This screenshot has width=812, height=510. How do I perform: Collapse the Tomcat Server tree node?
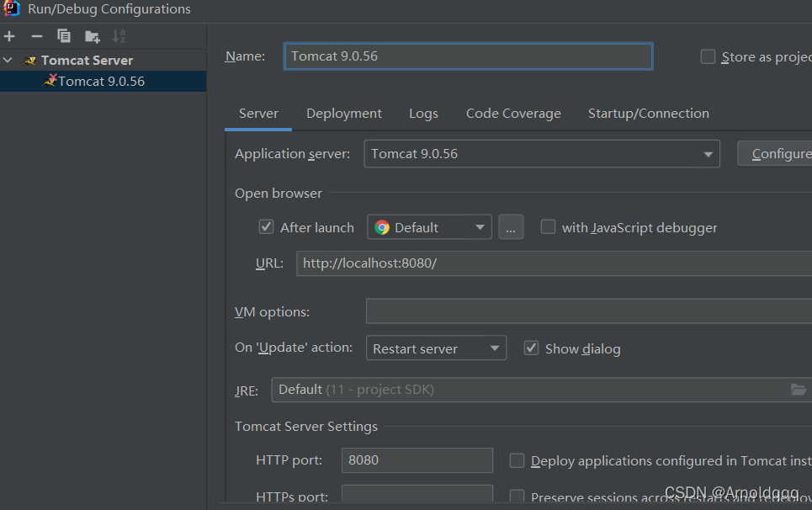8,60
